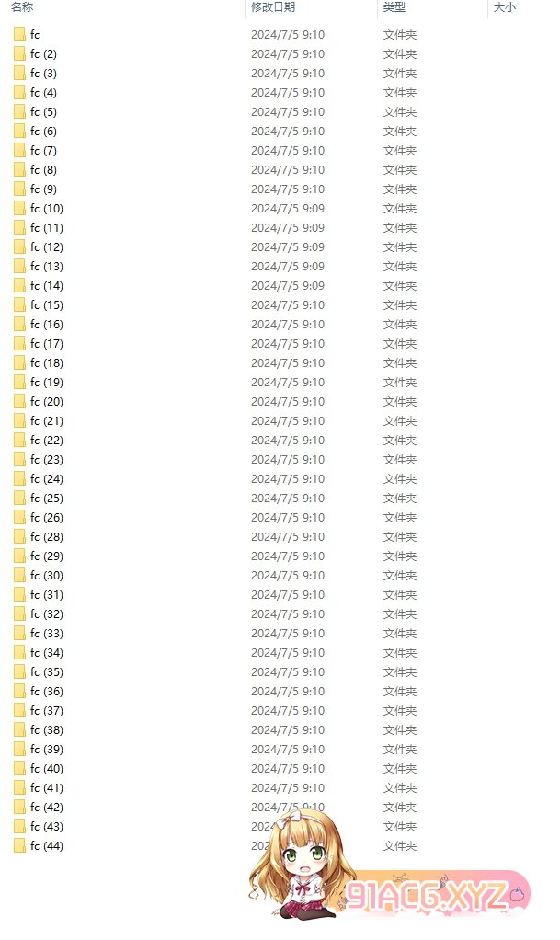The image size is (560, 940).
Task: Click the 类型 column header
Action: pyautogui.click(x=394, y=7)
